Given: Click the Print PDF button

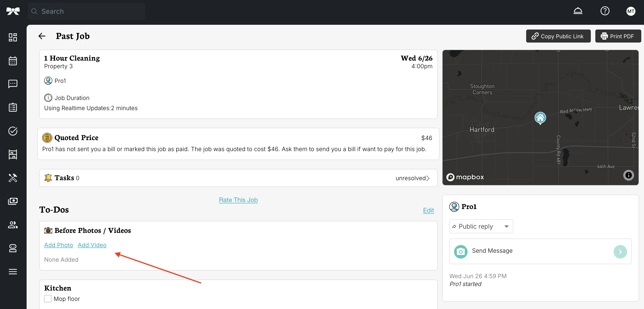Looking at the screenshot, I should pyautogui.click(x=618, y=36).
